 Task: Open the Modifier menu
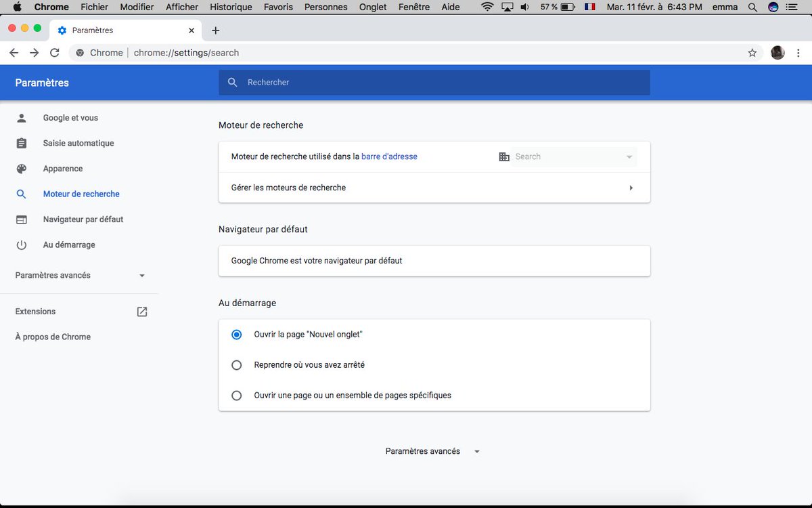[x=137, y=7]
